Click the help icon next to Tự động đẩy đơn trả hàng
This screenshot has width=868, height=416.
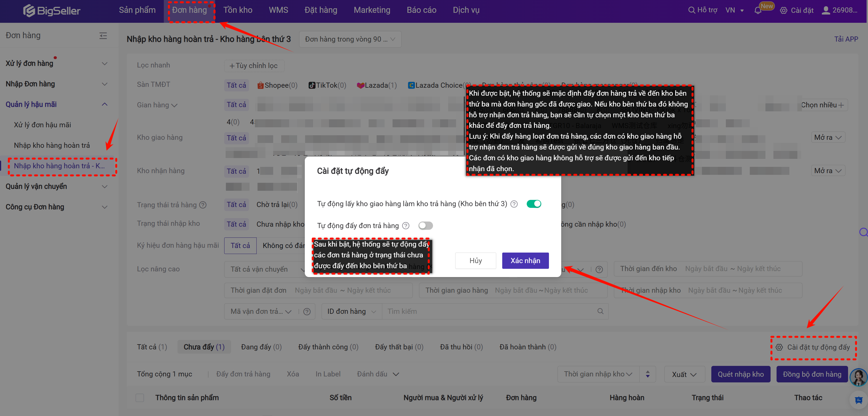(x=406, y=226)
